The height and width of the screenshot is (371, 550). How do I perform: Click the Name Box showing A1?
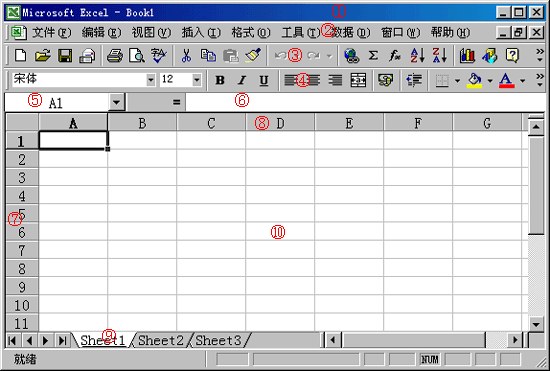pos(56,102)
